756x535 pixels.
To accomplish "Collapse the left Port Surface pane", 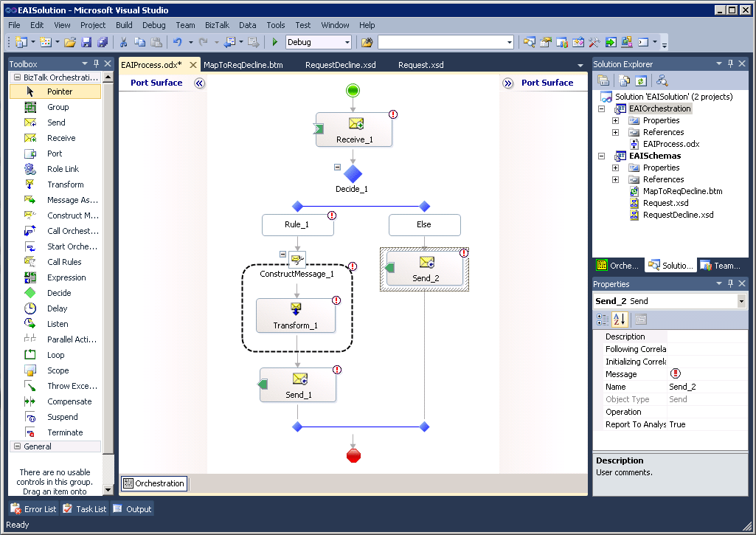I will coord(199,83).
